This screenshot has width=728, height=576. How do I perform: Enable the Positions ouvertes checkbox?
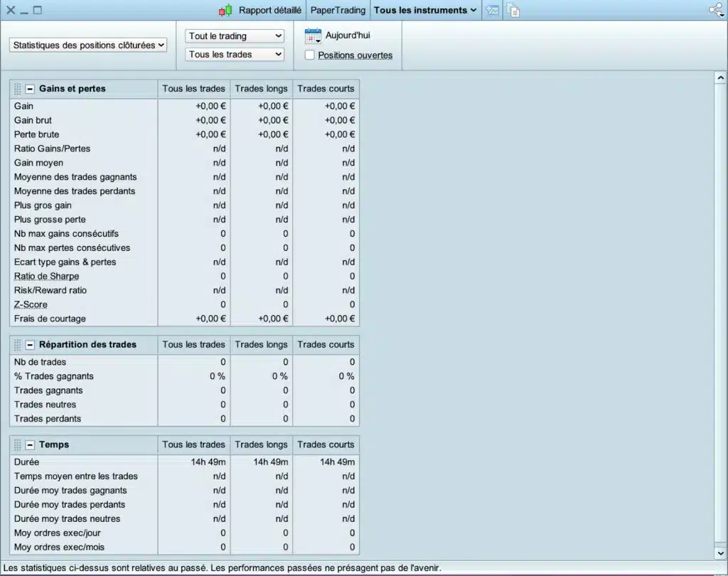point(309,55)
